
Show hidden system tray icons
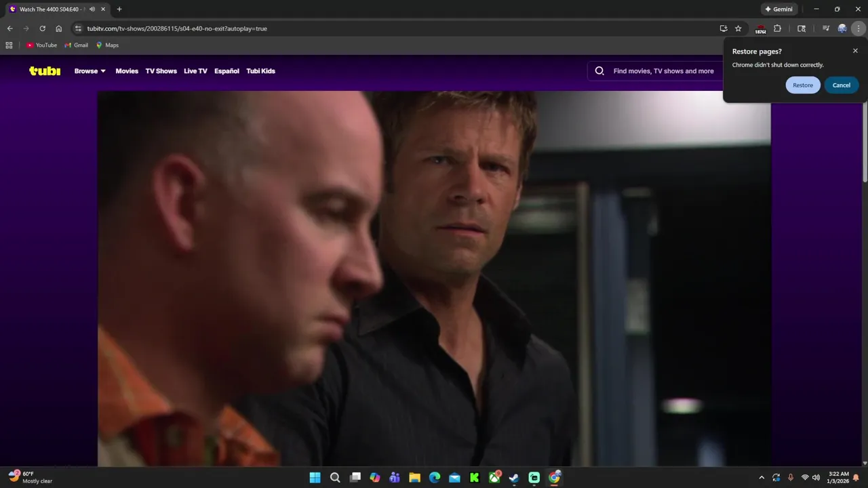click(762, 477)
